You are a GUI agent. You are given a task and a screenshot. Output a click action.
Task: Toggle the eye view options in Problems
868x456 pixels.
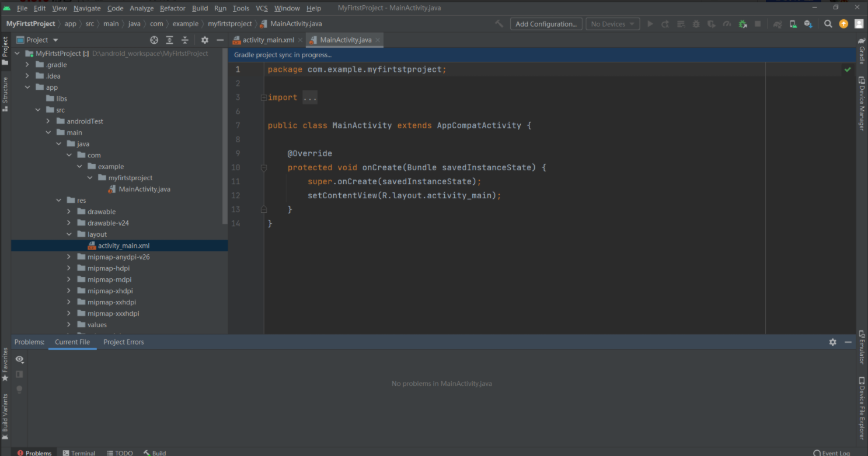pos(19,359)
